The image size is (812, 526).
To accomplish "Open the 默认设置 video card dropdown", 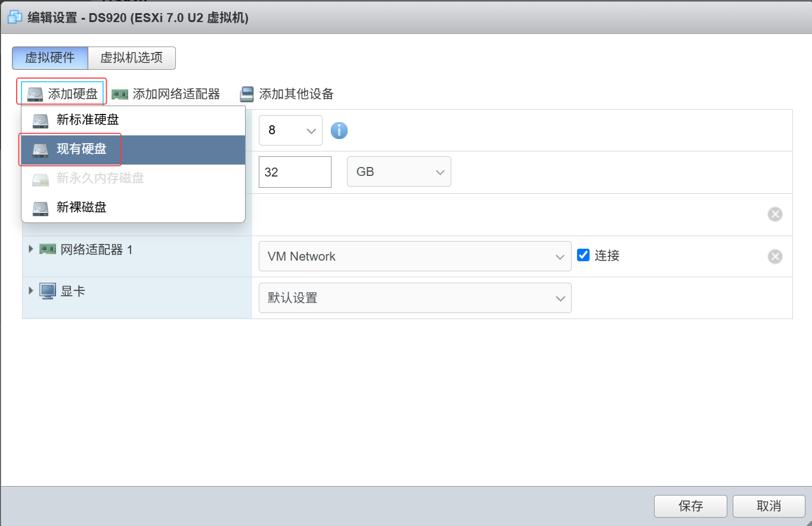I will pos(415,298).
